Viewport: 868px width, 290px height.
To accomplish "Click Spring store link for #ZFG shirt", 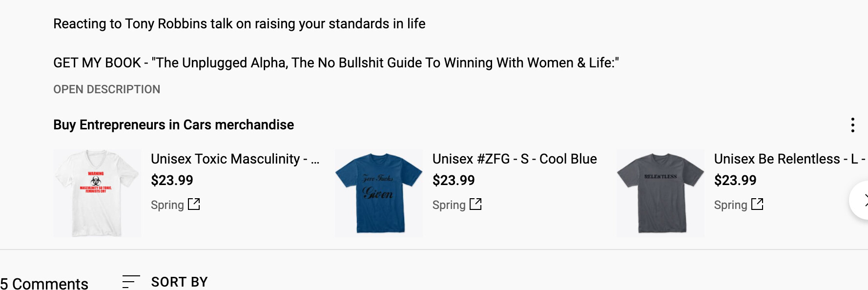I will click(x=449, y=205).
